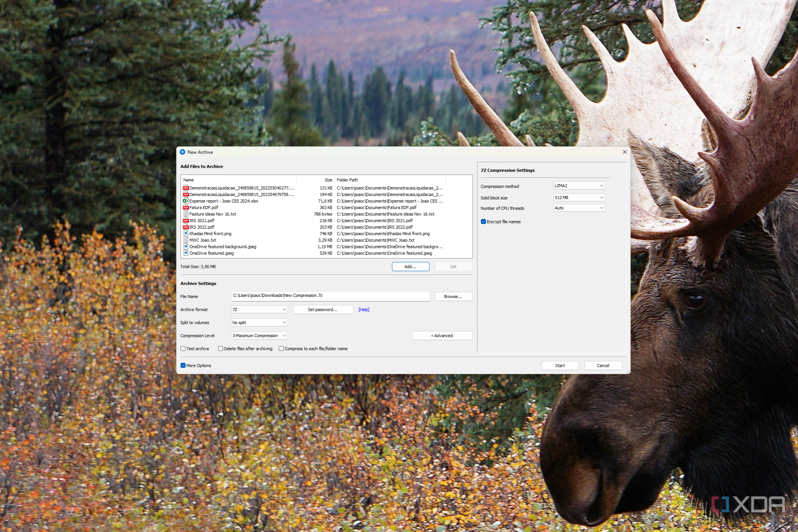The image size is (798, 532).
Task: Click the File Name path input field
Action: click(330, 296)
